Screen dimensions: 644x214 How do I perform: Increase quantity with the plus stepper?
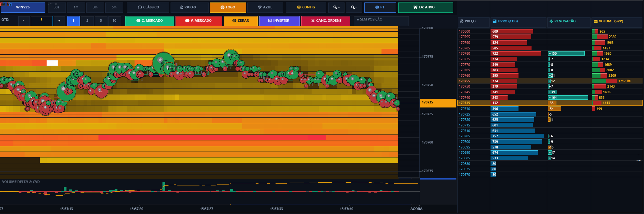click(x=59, y=21)
